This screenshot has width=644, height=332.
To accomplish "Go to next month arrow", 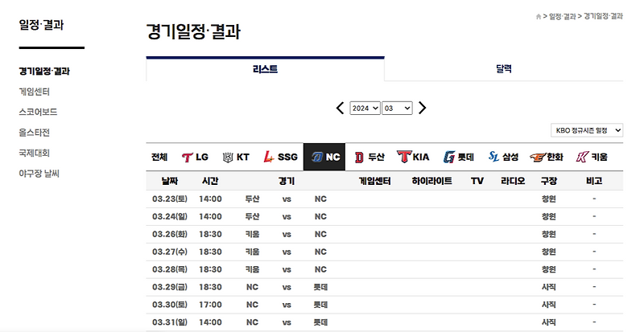I will coord(422,108).
